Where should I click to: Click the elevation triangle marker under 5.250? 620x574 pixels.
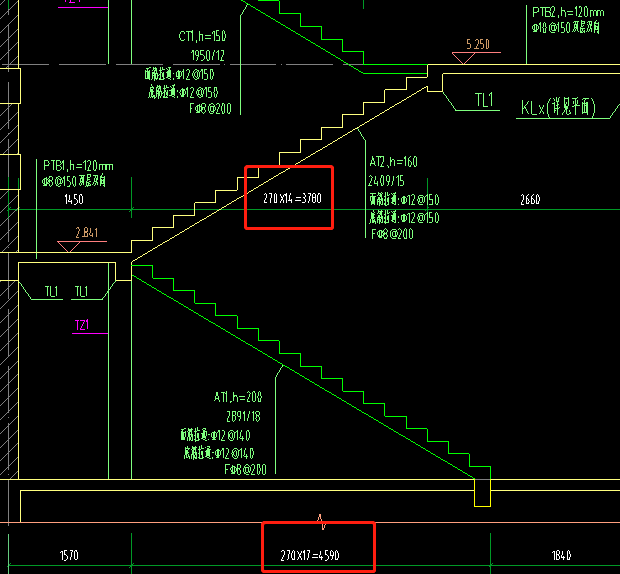click(x=463, y=58)
